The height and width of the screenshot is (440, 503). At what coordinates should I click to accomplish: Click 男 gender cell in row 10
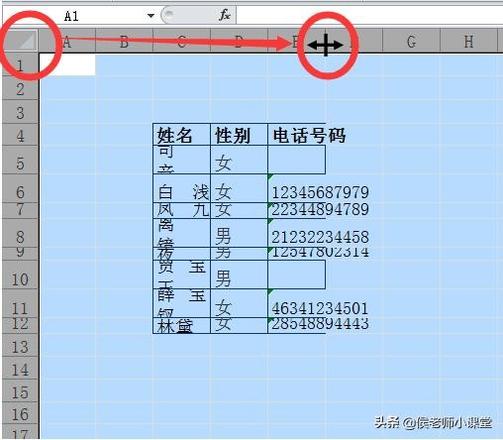click(239, 275)
